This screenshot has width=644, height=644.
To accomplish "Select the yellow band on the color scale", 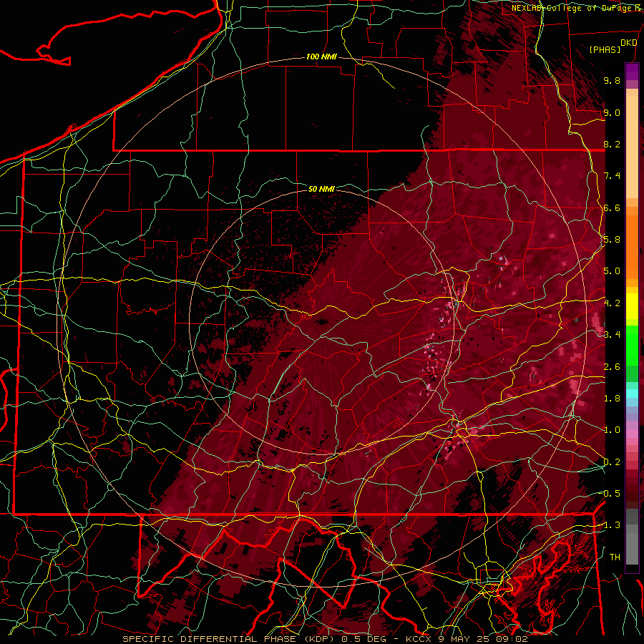I will (x=632, y=306).
